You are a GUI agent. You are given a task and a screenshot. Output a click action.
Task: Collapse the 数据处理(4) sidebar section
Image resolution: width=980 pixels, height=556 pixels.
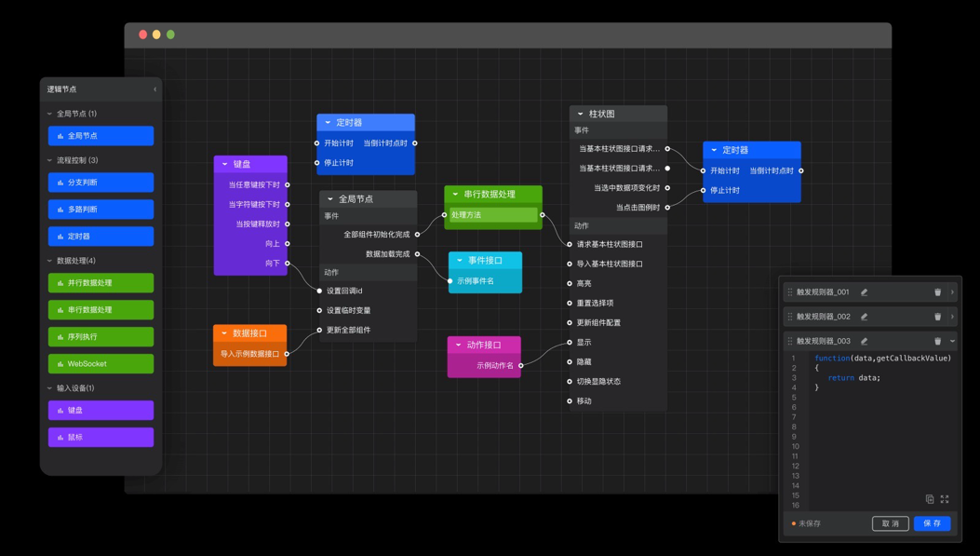point(49,261)
